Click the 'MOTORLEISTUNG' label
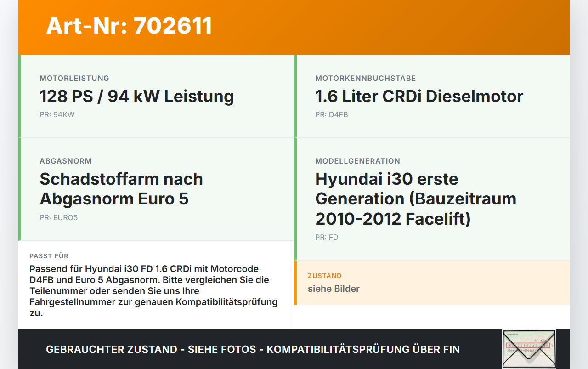The height and width of the screenshot is (369, 588). [74, 79]
